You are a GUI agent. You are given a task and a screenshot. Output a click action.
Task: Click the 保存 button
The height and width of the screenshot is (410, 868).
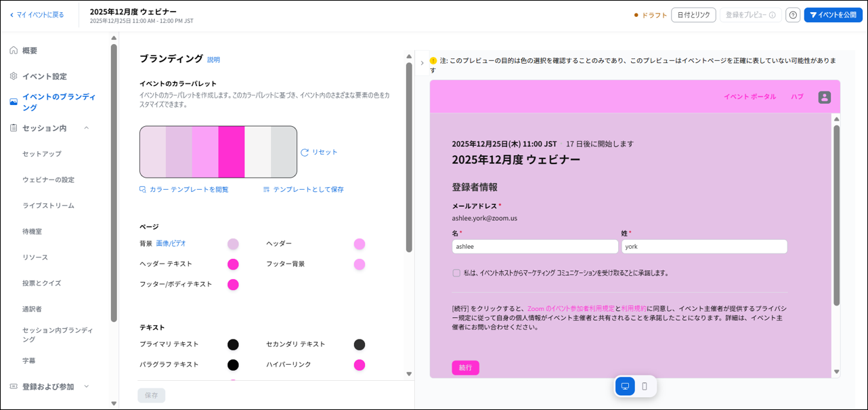coord(152,395)
